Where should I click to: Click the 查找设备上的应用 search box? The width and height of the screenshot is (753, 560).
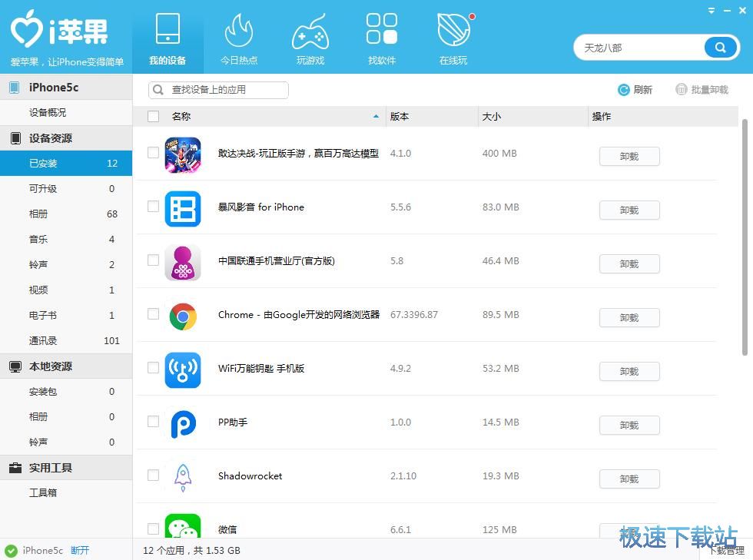point(218,90)
